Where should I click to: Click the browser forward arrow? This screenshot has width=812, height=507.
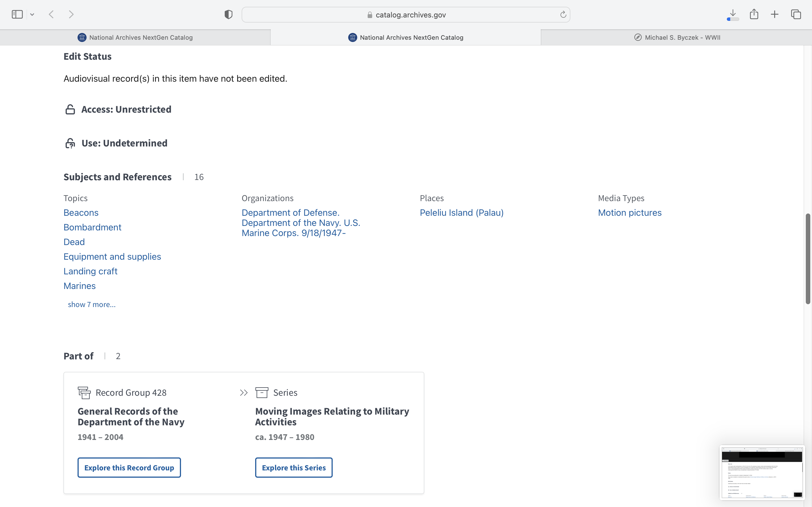pyautogui.click(x=71, y=14)
